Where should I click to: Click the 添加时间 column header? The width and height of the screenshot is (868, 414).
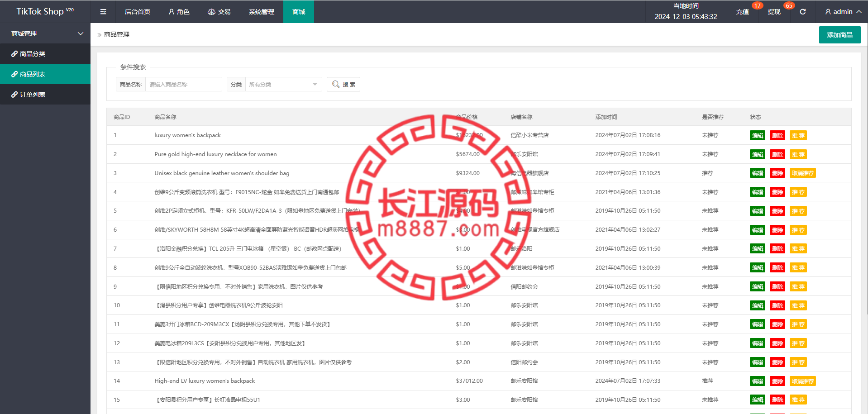tap(606, 117)
